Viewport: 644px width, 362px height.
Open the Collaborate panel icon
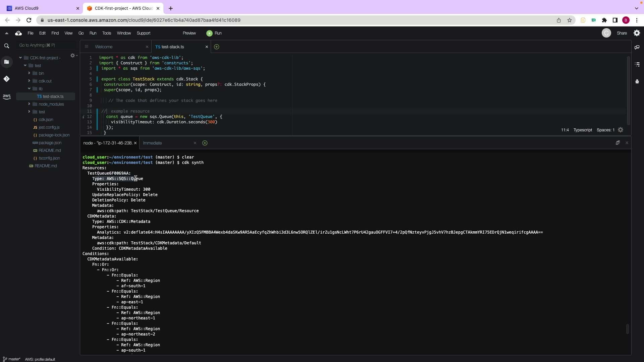[637, 47]
